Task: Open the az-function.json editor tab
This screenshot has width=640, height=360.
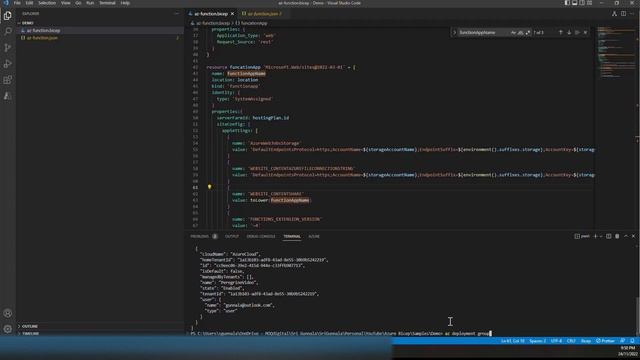Action: (x=262, y=14)
